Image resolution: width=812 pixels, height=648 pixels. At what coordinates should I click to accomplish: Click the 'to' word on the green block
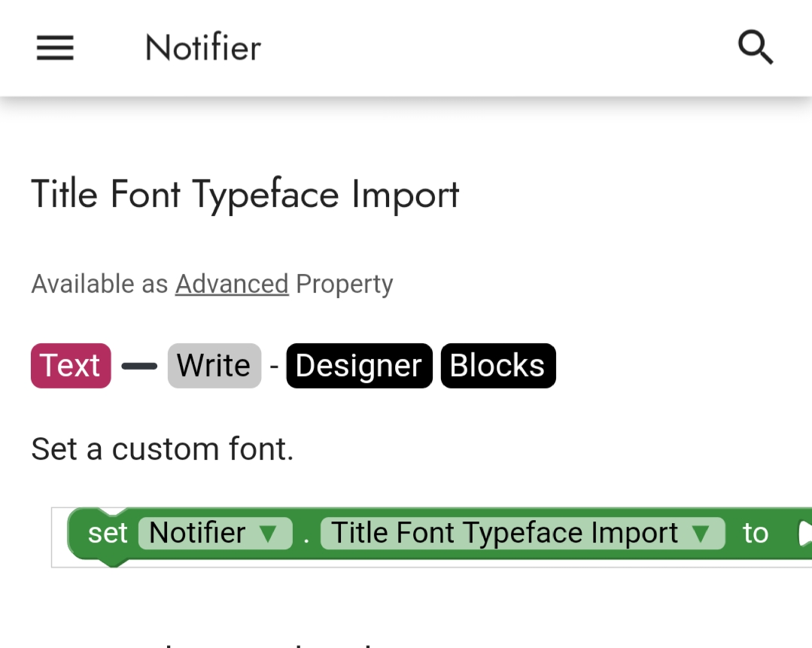[755, 533]
